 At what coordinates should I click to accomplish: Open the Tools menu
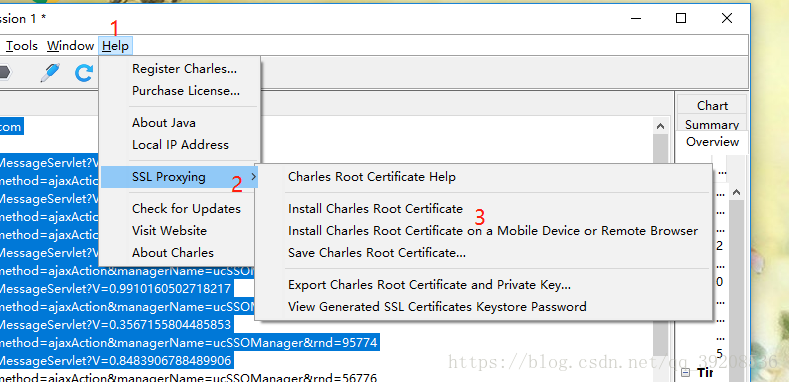pos(22,46)
